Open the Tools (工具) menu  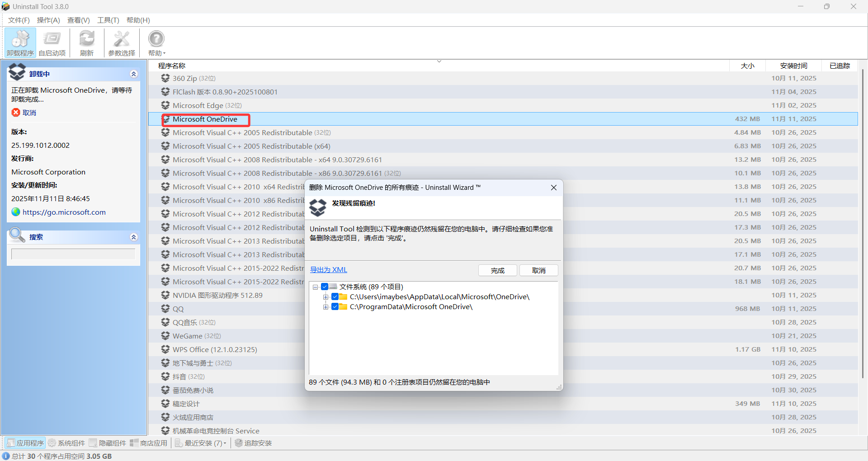(x=108, y=20)
